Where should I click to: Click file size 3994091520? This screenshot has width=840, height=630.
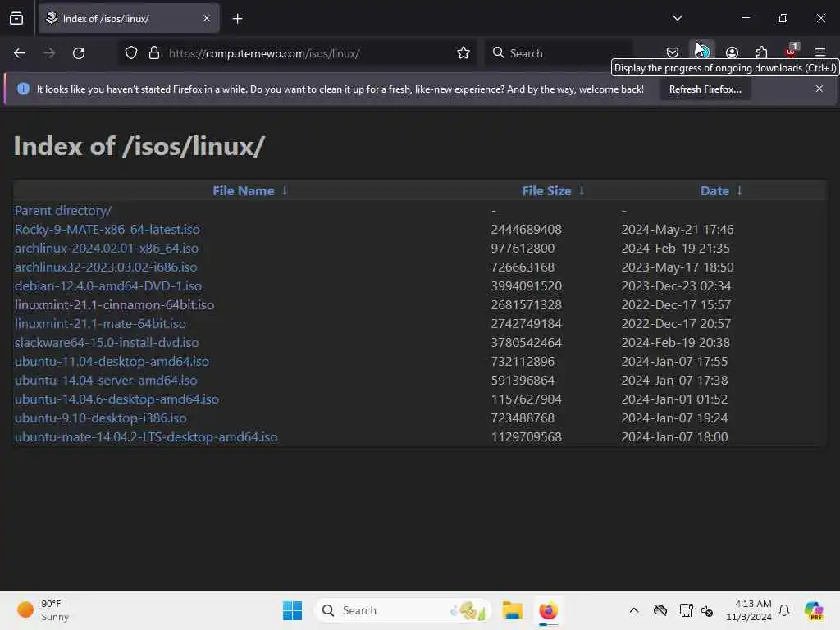tap(526, 286)
